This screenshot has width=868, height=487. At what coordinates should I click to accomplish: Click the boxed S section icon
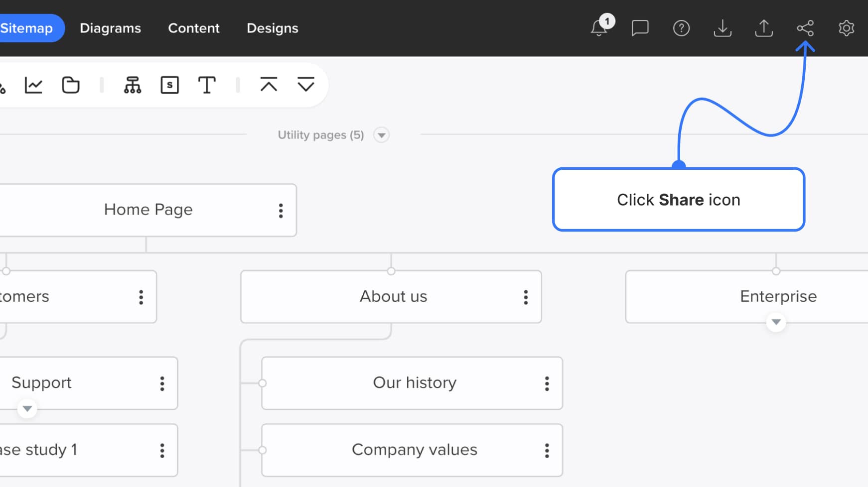(170, 85)
